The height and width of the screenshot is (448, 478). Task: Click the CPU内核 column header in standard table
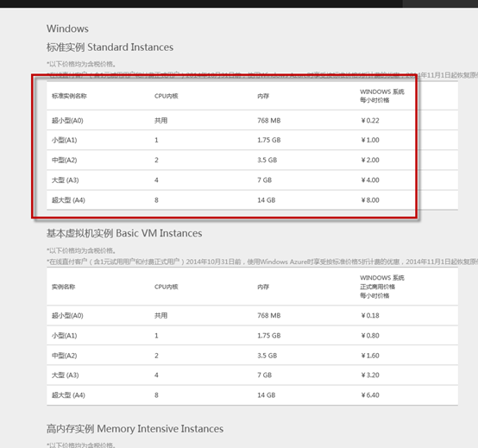(x=167, y=96)
